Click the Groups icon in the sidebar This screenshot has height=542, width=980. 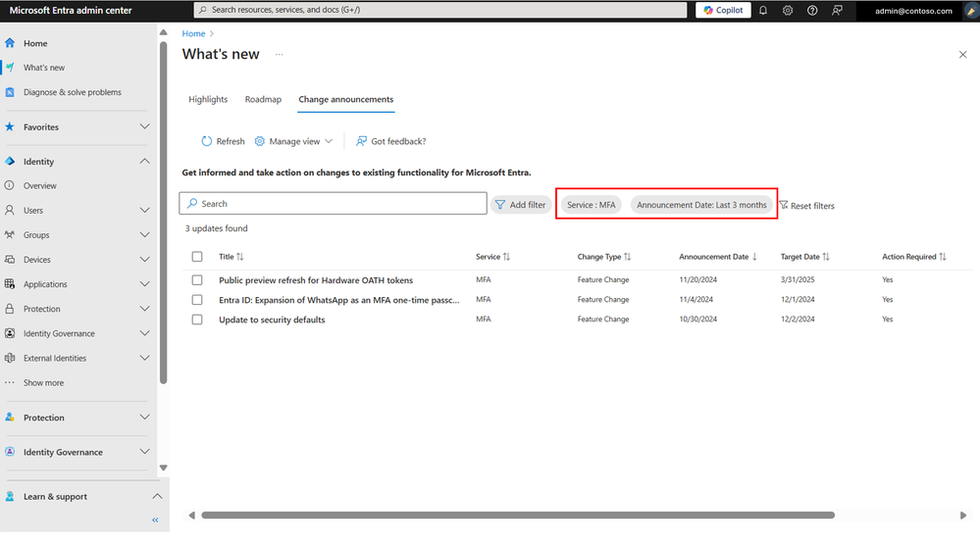(x=10, y=235)
